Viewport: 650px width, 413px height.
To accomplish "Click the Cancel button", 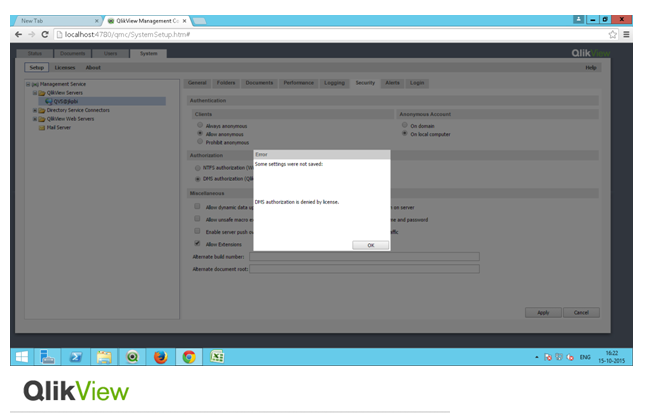I will click(x=581, y=312).
